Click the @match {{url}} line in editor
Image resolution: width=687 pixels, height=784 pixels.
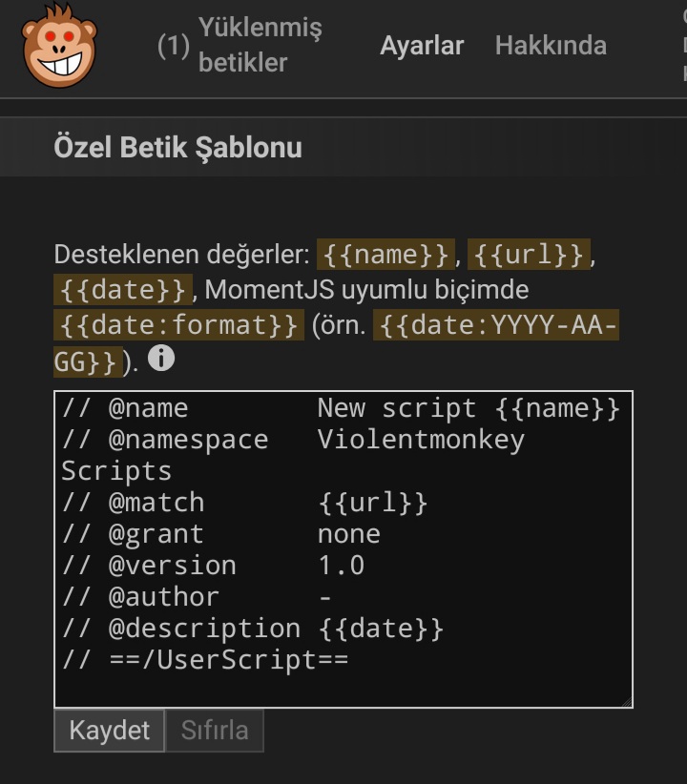point(244,503)
